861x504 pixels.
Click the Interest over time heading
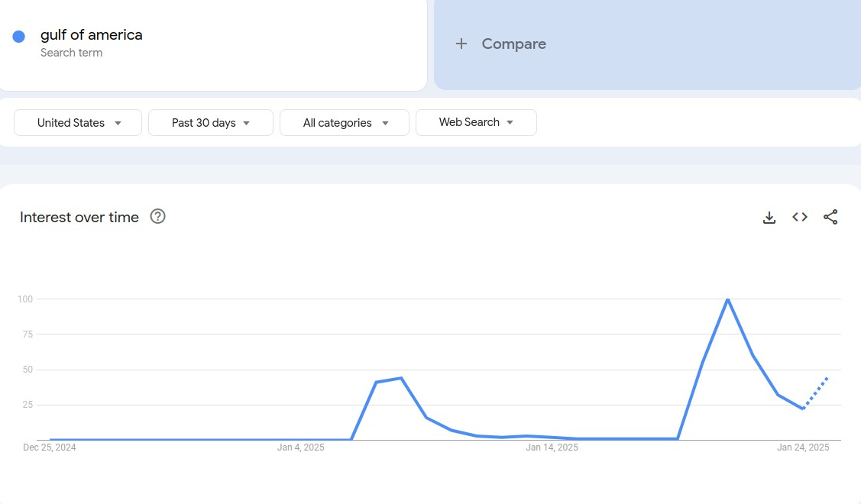pyautogui.click(x=79, y=218)
